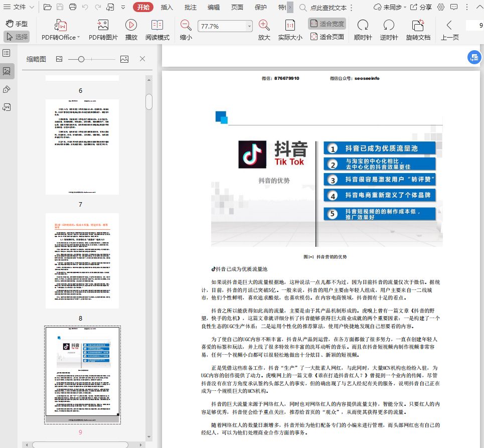Viewport: 484px width, 448px height.
Task: Click the PDF转图片 tool
Action: pos(103,30)
